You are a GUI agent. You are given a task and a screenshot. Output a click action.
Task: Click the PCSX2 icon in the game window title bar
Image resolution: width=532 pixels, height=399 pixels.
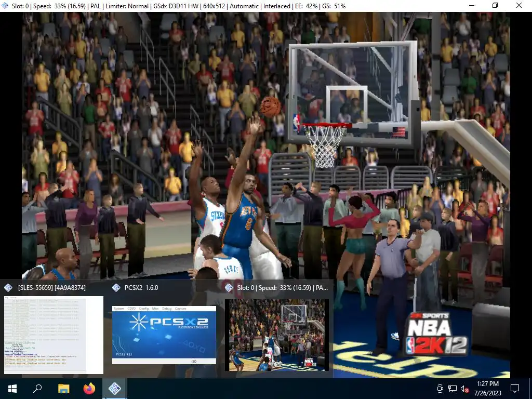click(x=5, y=6)
